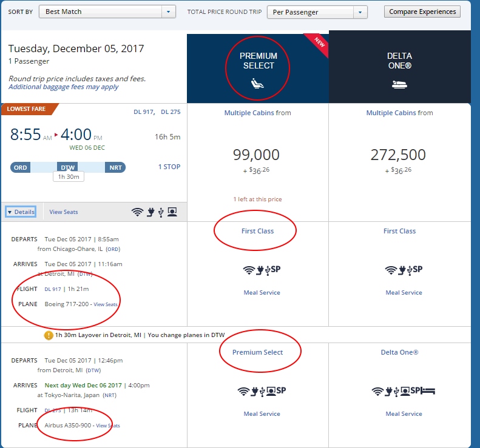
Task: Click the power outlet icon in amenities row
Action: tap(150, 212)
